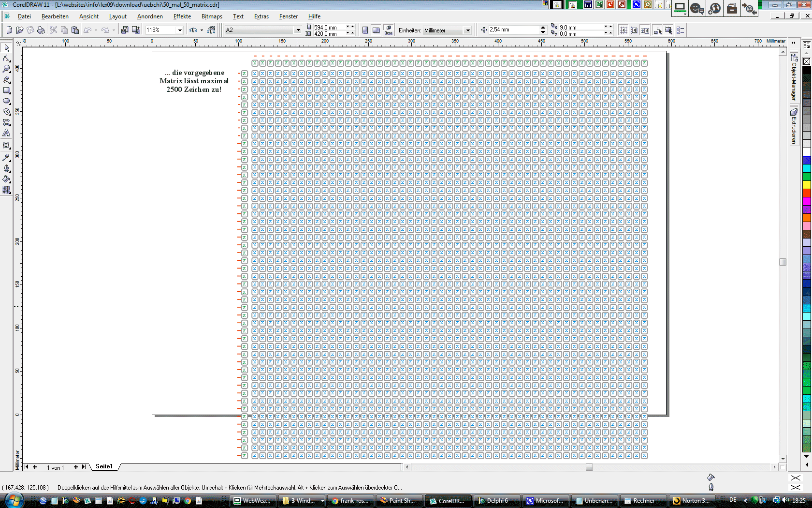Screen dimensions: 812x508
Task: Pick the yellow color swatch
Action: (x=807, y=185)
